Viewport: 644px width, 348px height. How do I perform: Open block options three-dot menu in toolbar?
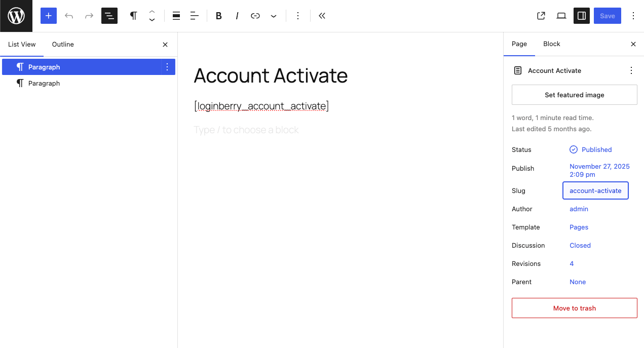[x=298, y=16]
